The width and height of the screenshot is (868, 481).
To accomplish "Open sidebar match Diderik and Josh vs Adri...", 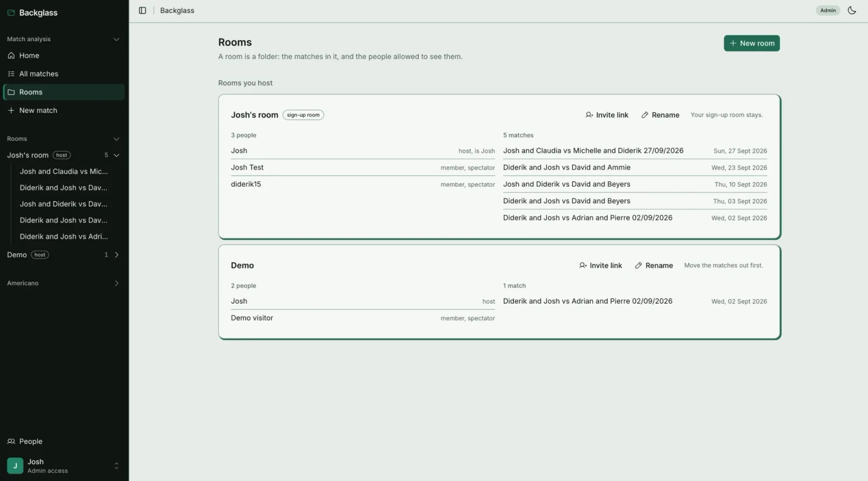I will click(x=64, y=236).
